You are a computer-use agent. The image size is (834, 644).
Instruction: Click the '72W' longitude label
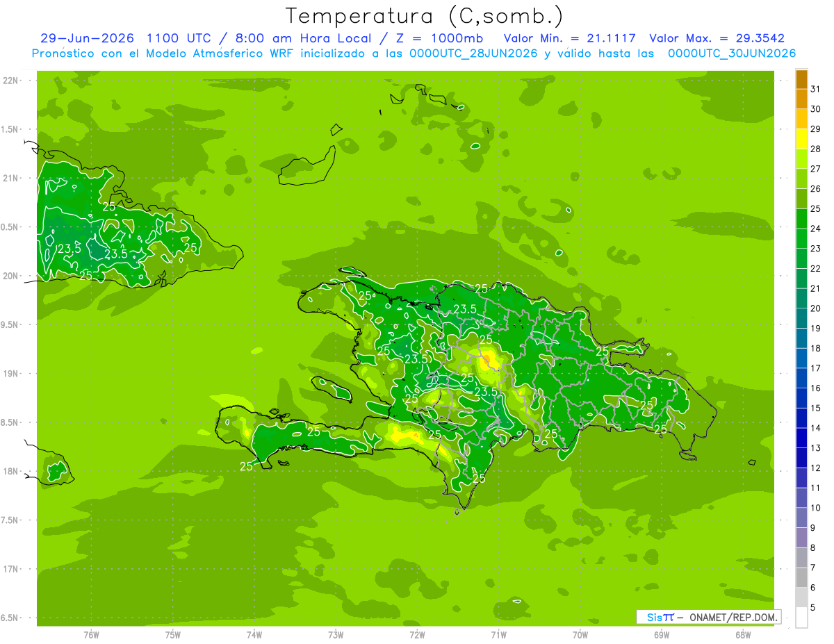(x=417, y=634)
